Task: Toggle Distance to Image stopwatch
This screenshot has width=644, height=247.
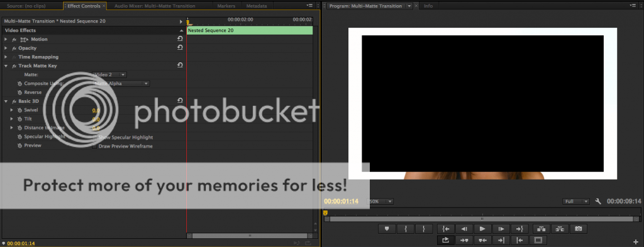Action: (x=19, y=128)
